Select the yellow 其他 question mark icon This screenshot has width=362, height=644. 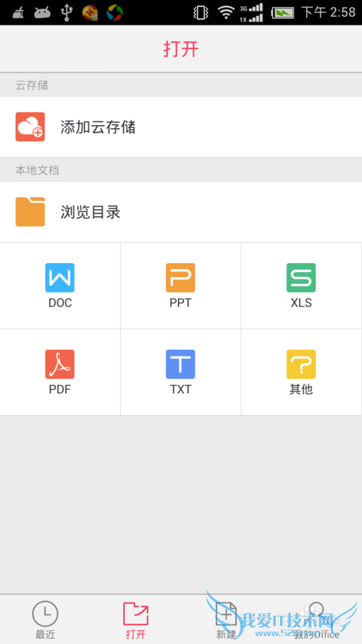301,364
